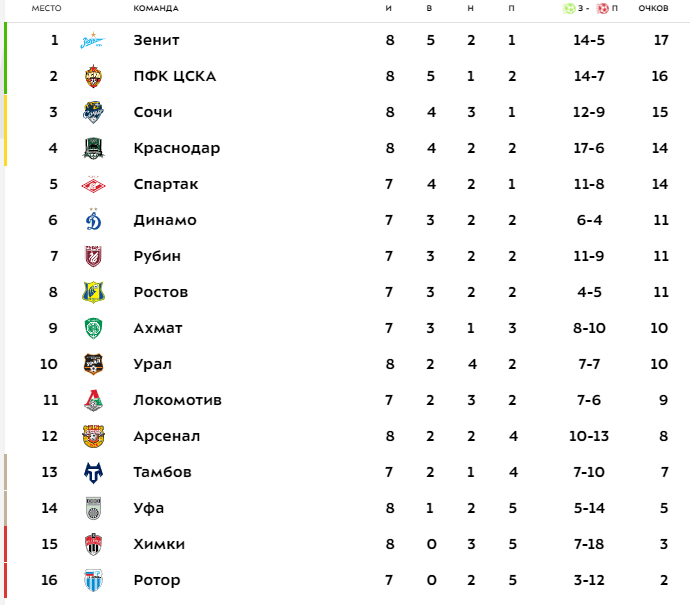
Task: Click the PFK CSKA club crest
Action: pos(94,77)
